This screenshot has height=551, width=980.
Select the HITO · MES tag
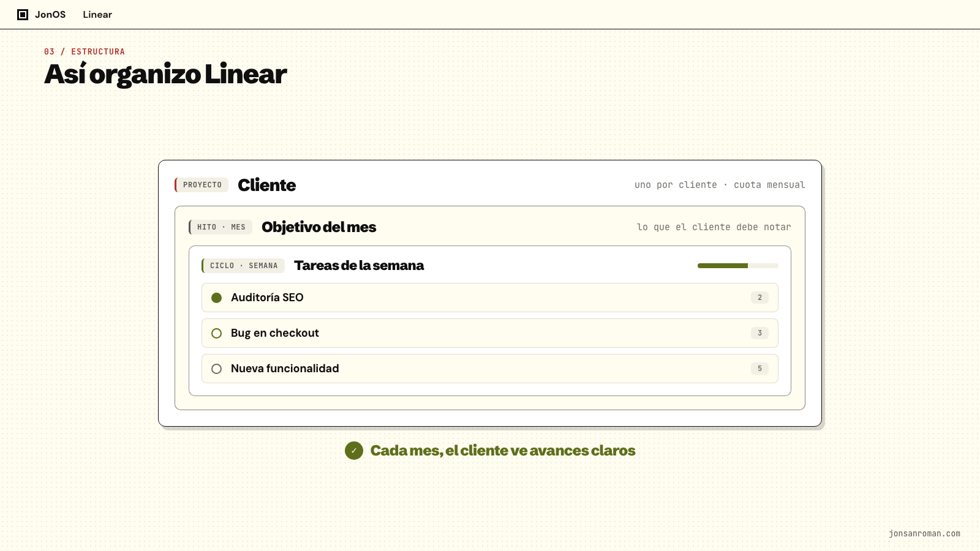point(221,227)
